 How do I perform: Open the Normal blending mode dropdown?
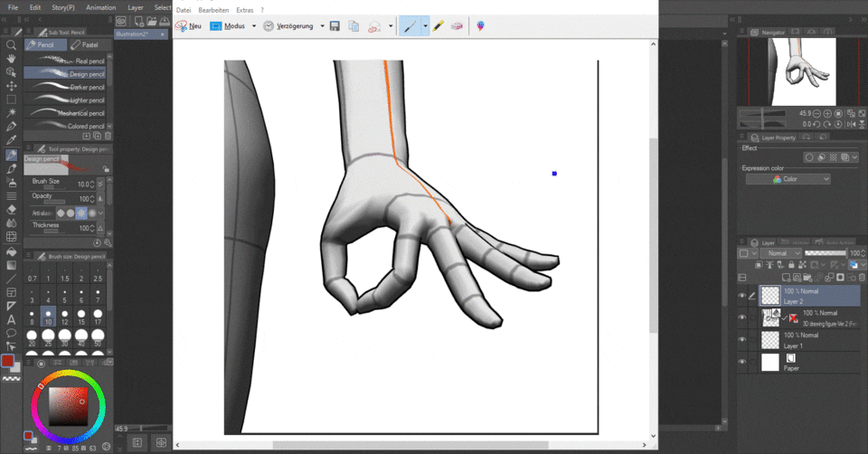pyautogui.click(x=780, y=253)
